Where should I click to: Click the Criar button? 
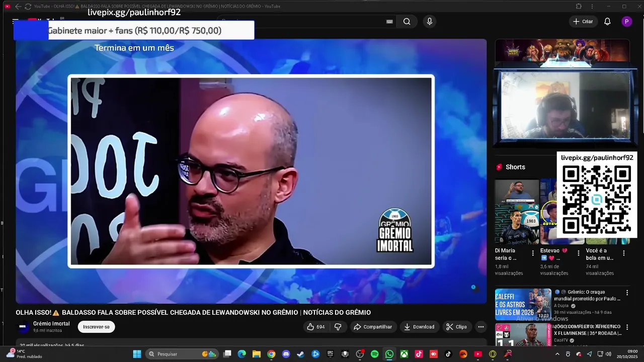tap(583, 22)
